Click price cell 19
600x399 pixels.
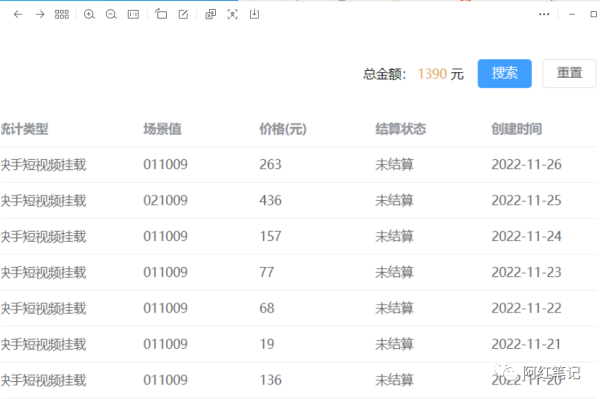[x=267, y=344]
